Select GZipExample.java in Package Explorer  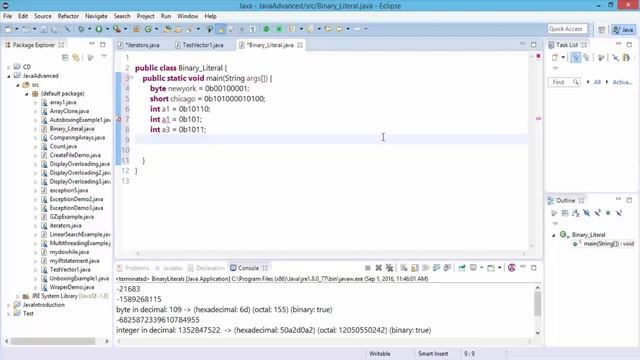point(71,217)
